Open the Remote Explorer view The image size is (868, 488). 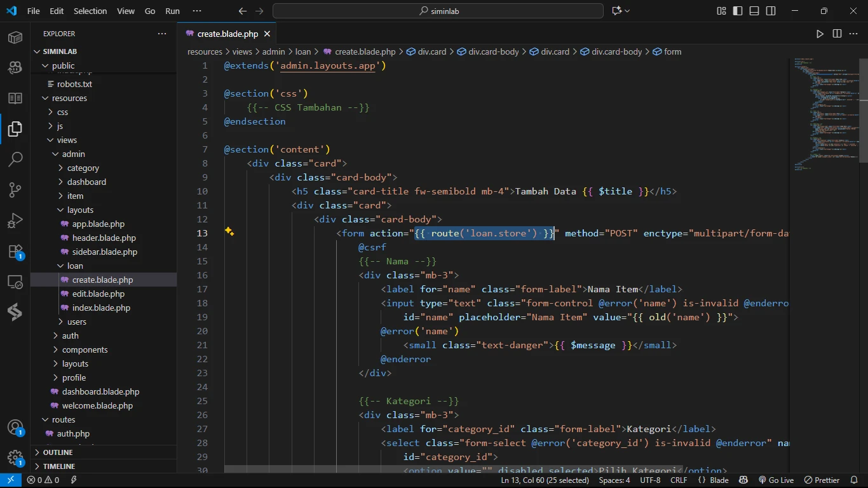point(15,281)
